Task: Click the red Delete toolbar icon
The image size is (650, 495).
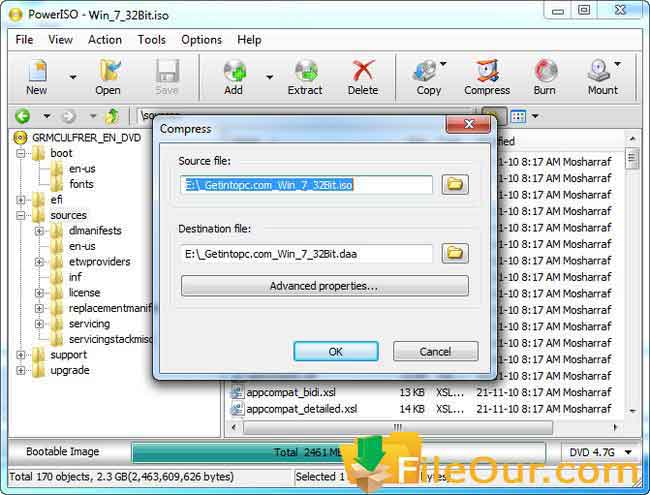Action: [363, 77]
